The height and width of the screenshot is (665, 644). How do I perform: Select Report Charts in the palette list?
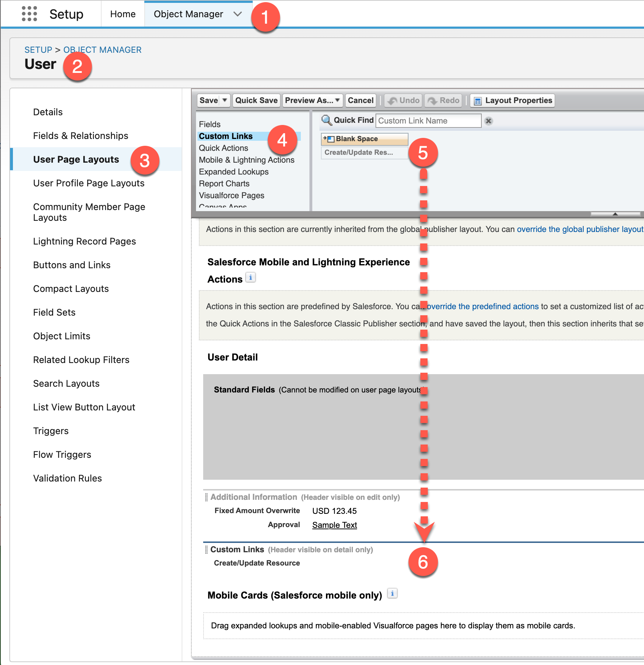click(x=224, y=183)
